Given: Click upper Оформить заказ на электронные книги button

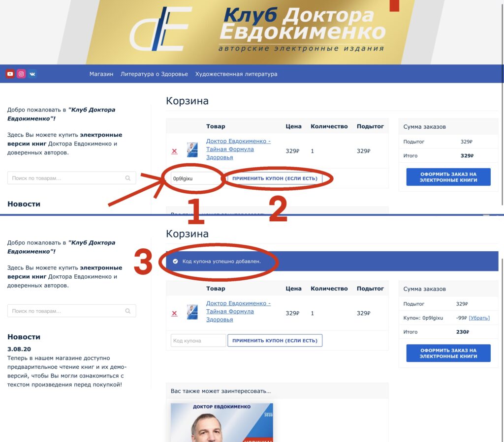Looking at the screenshot, I should (448, 177).
